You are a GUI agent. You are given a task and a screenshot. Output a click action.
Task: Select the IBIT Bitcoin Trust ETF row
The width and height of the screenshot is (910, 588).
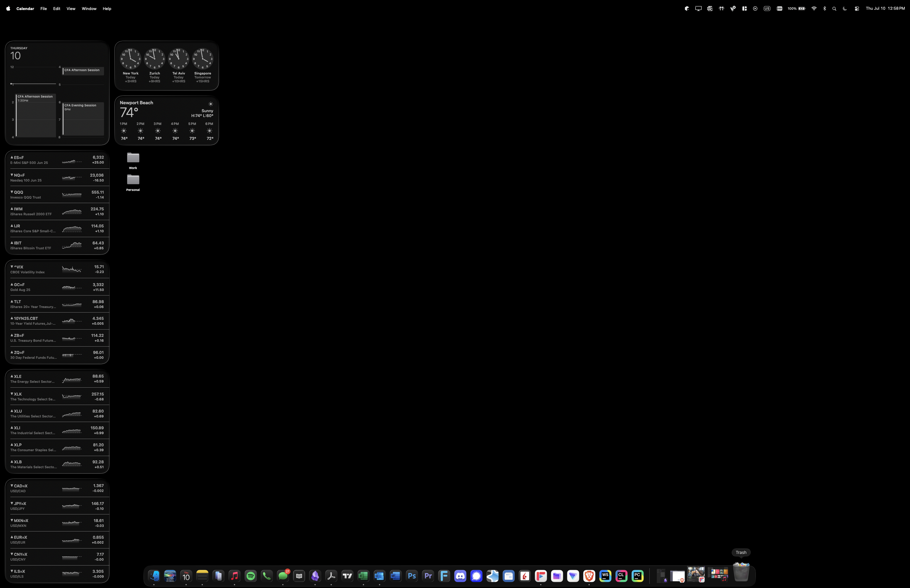click(x=57, y=245)
